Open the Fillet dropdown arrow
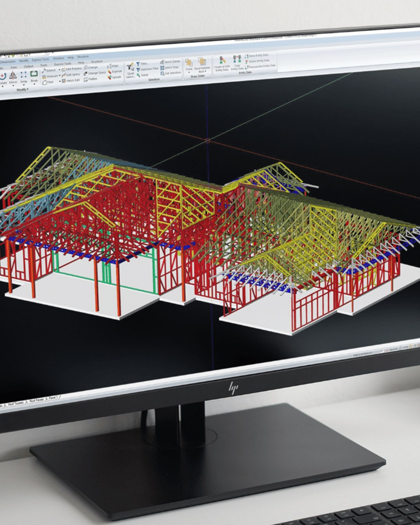This screenshot has width=420, height=525. point(59,81)
